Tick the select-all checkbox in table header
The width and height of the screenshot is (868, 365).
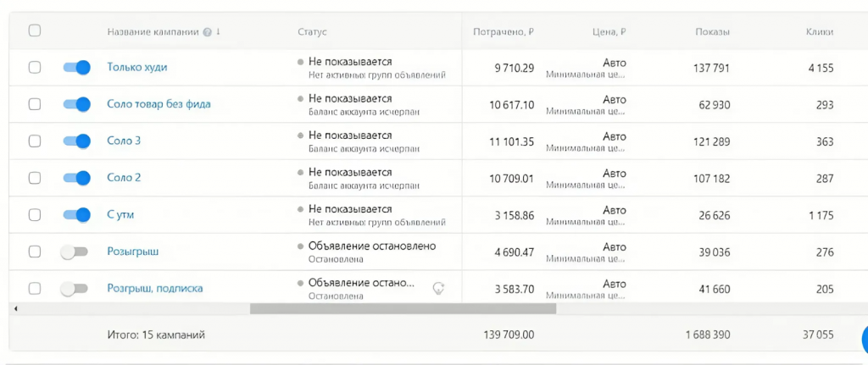(34, 30)
